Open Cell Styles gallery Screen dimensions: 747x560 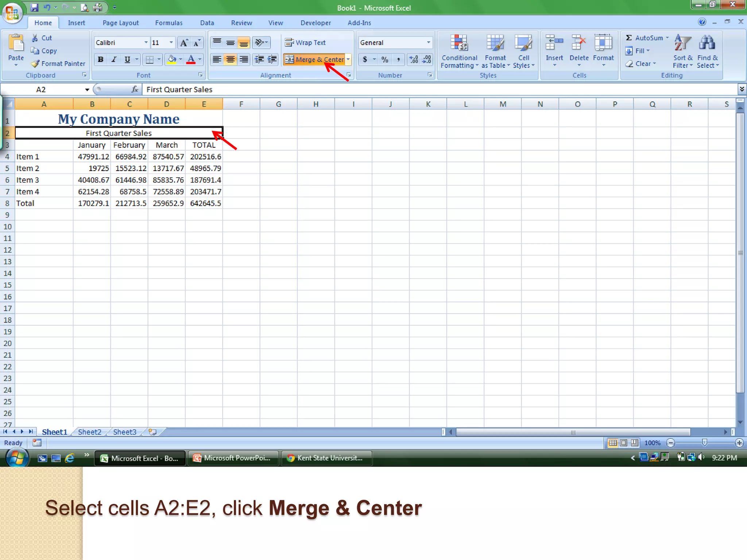pos(523,51)
